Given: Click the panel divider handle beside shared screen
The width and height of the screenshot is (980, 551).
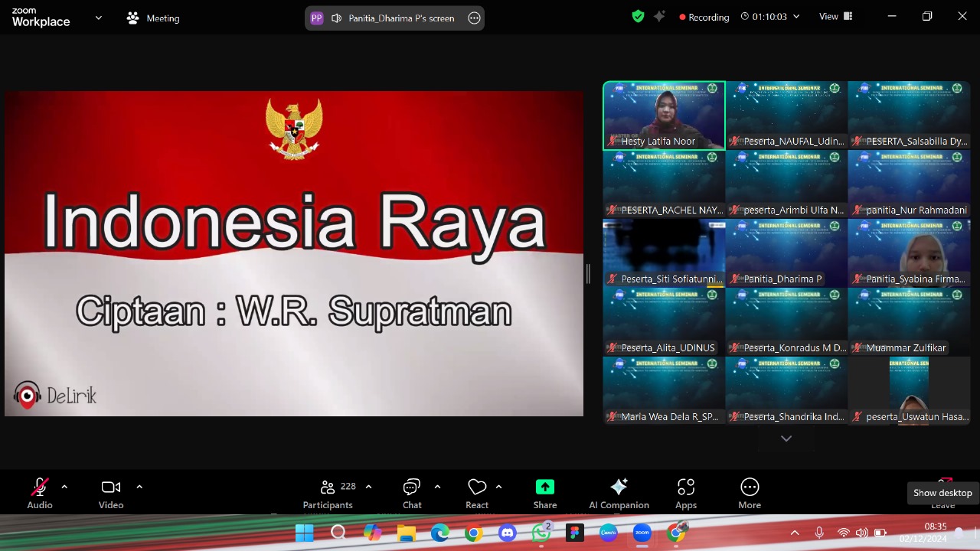Looking at the screenshot, I should pos(588,273).
